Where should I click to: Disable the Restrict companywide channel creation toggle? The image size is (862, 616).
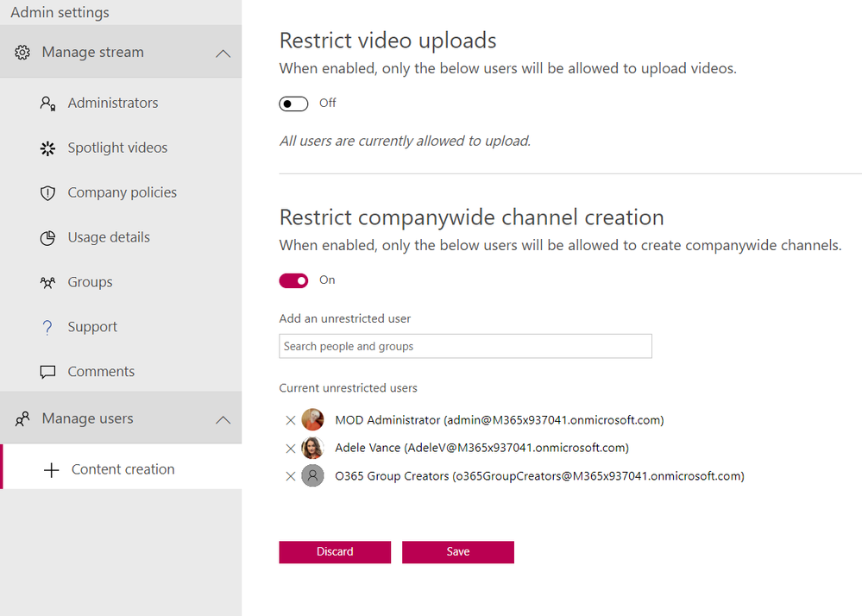click(x=293, y=280)
